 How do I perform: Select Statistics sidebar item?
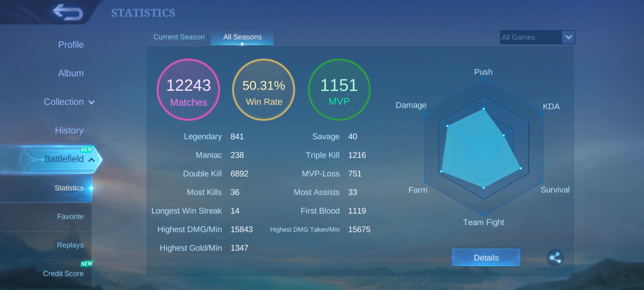[69, 188]
